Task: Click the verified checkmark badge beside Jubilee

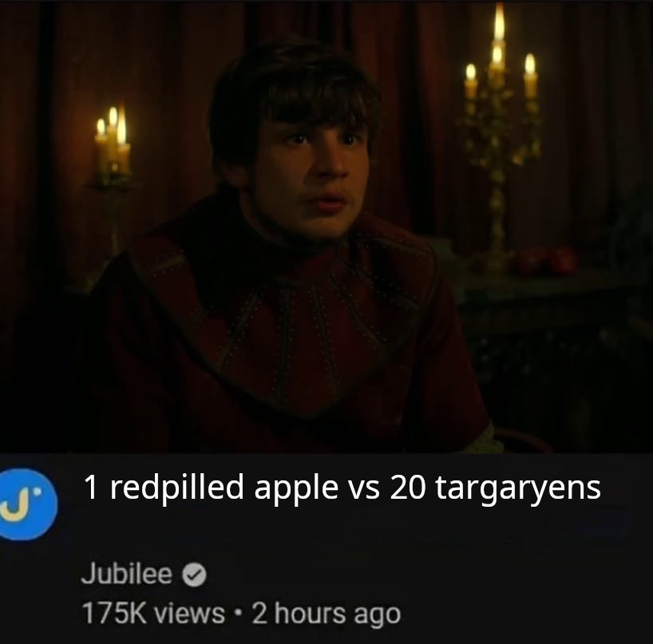Action: pos(195,575)
